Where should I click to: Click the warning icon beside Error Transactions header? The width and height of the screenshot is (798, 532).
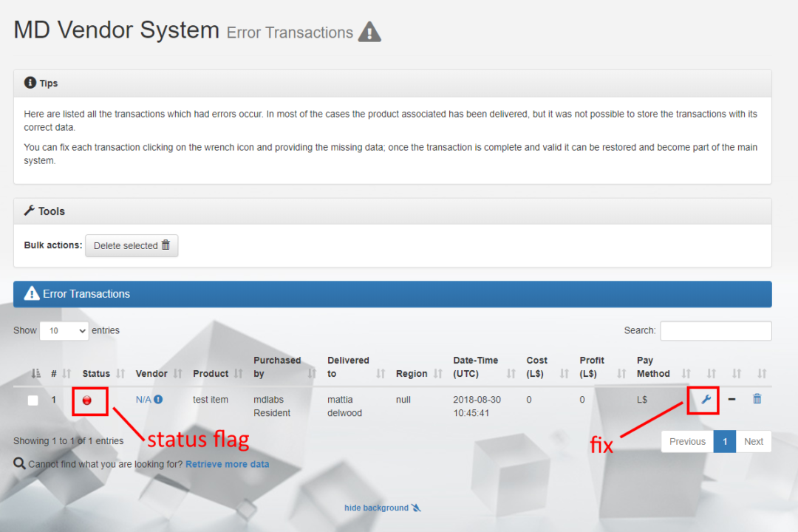click(31, 293)
